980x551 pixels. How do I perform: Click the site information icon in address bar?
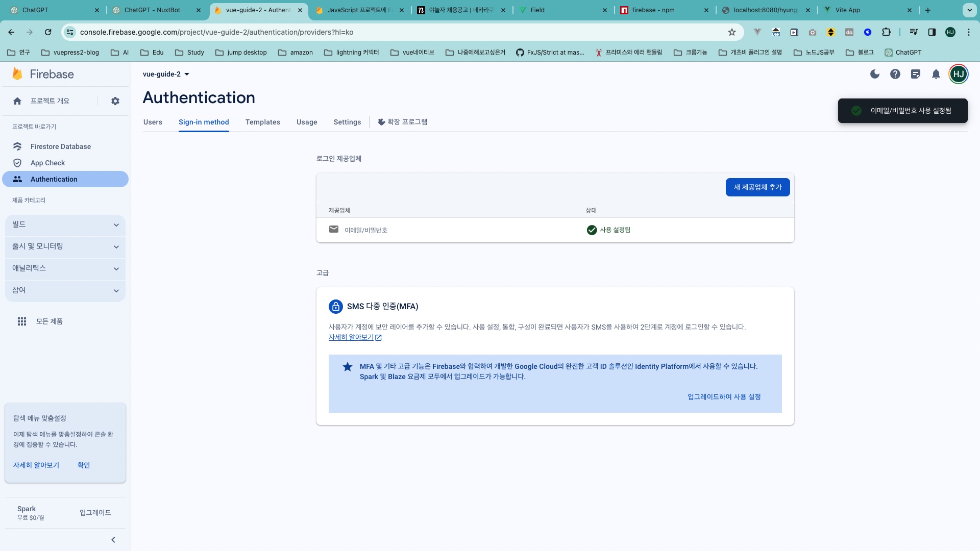[70, 32]
